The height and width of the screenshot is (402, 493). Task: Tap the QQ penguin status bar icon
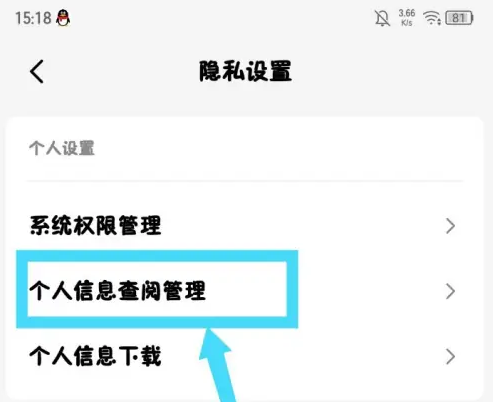[x=63, y=18]
